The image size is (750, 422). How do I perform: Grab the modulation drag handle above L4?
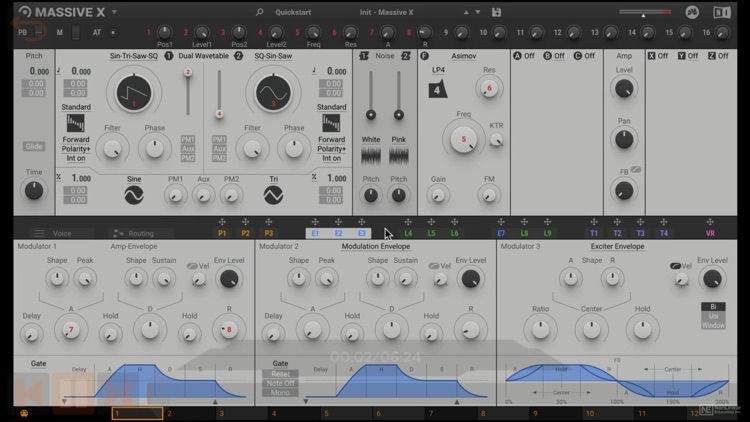408,222
